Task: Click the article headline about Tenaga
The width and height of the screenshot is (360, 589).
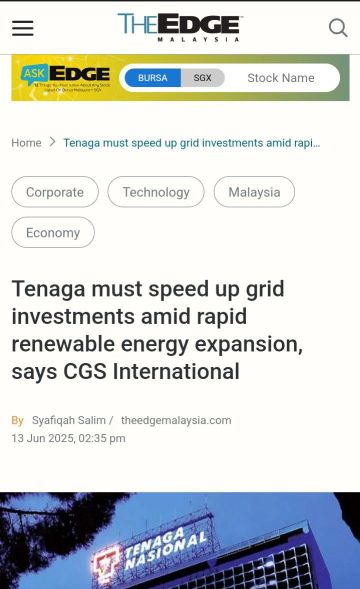Action: tap(157, 330)
